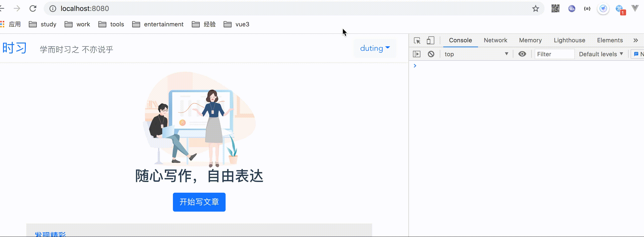Go forward with the browser forward arrow
644x237 pixels.
(17, 8)
